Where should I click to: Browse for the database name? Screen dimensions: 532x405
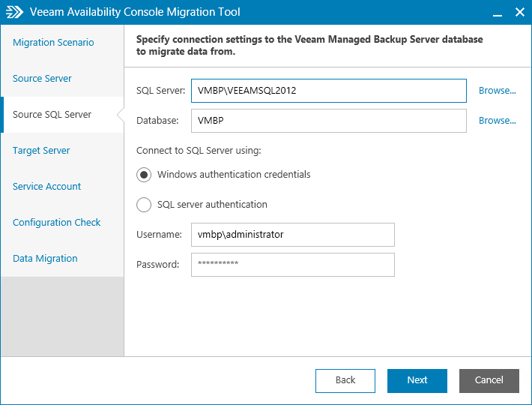pos(498,121)
